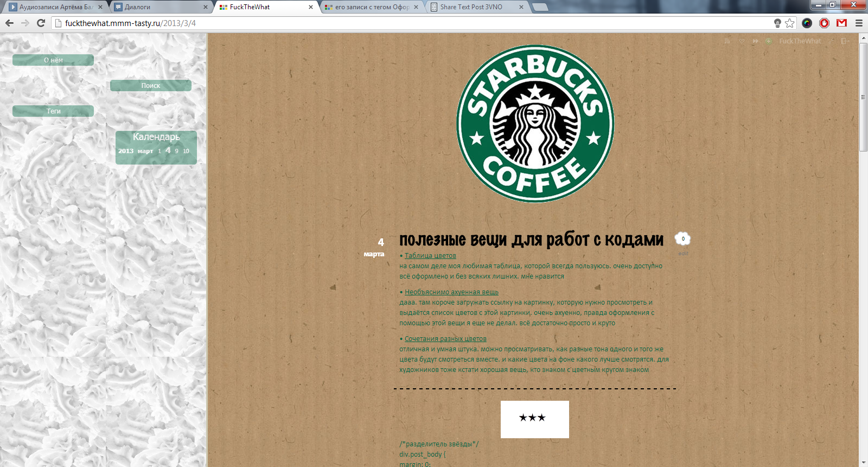
Task: Close the Share Text Post 3VNO tab
Action: click(x=521, y=7)
